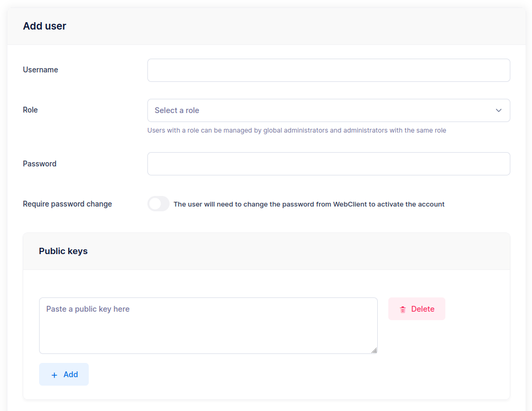This screenshot has width=532, height=411.
Task: Click the Username field label
Action: 40,70
